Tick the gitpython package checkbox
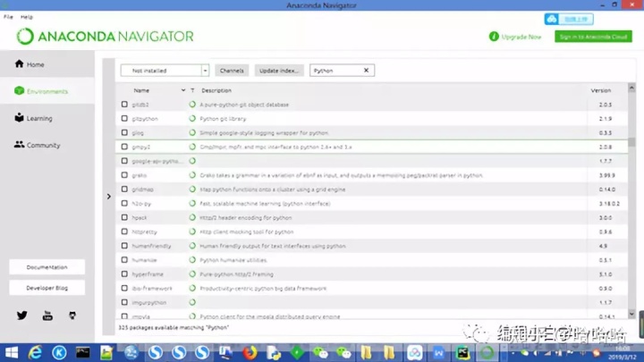Image resolution: width=644 pixels, height=362 pixels. click(124, 118)
